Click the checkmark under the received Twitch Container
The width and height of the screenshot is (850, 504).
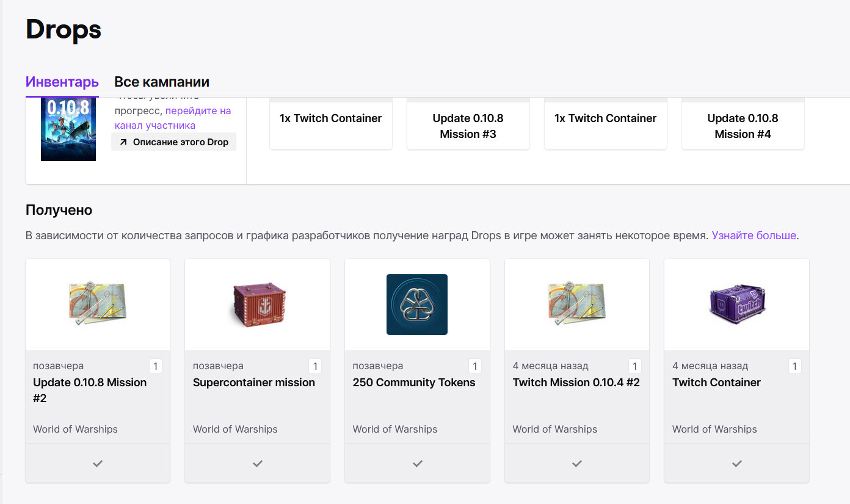tap(737, 464)
